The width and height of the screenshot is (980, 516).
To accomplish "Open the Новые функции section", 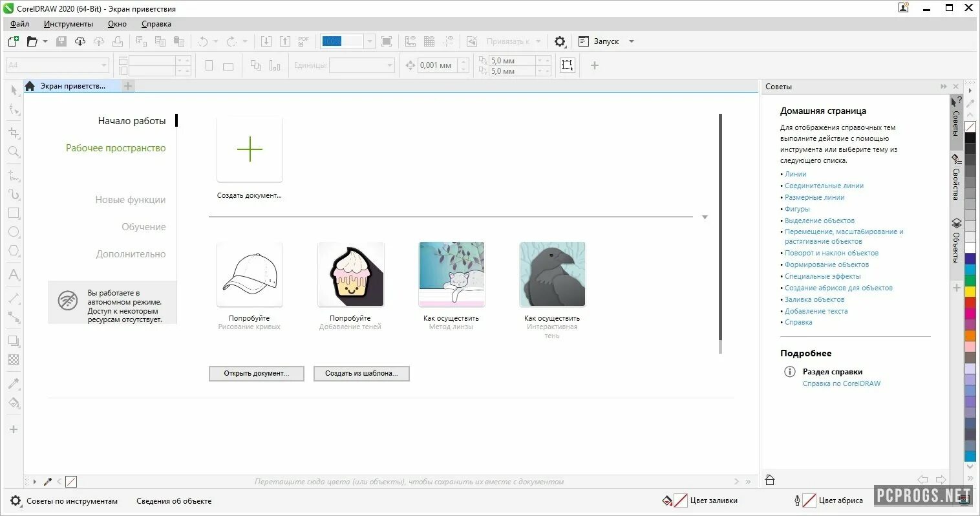I will pyautogui.click(x=131, y=200).
